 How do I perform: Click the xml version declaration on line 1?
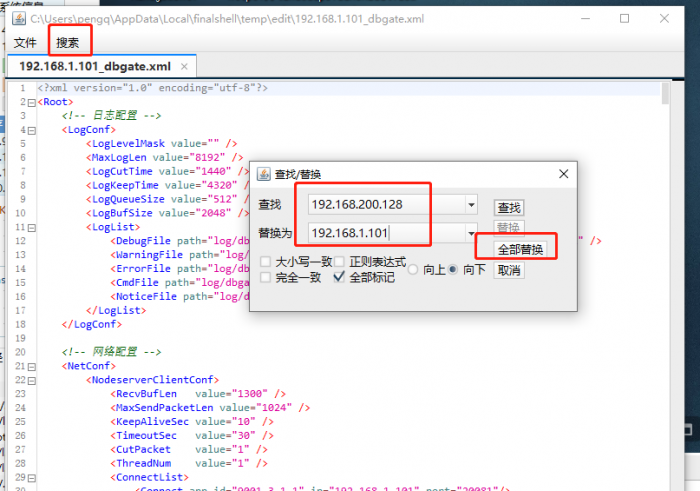153,88
